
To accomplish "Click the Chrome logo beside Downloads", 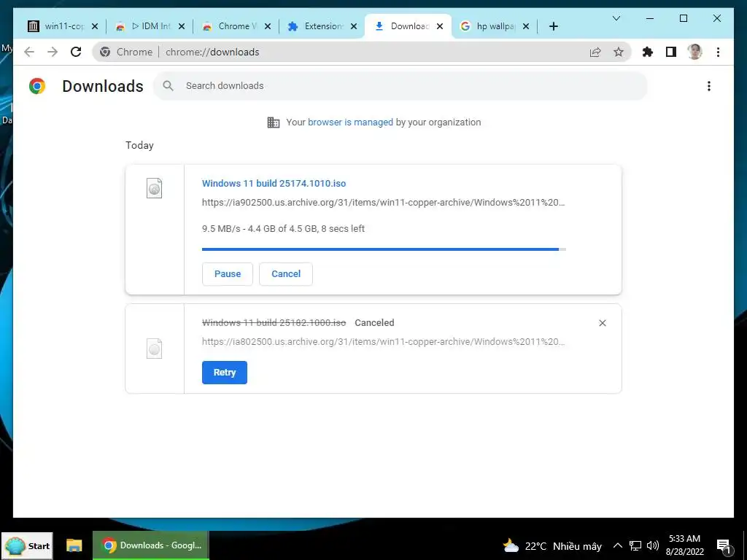I will 37,86.
